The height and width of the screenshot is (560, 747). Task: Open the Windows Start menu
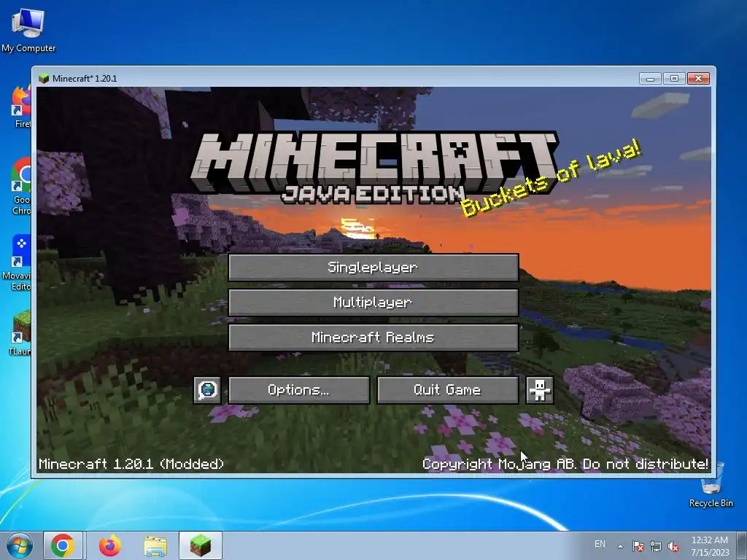click(20, 545)
